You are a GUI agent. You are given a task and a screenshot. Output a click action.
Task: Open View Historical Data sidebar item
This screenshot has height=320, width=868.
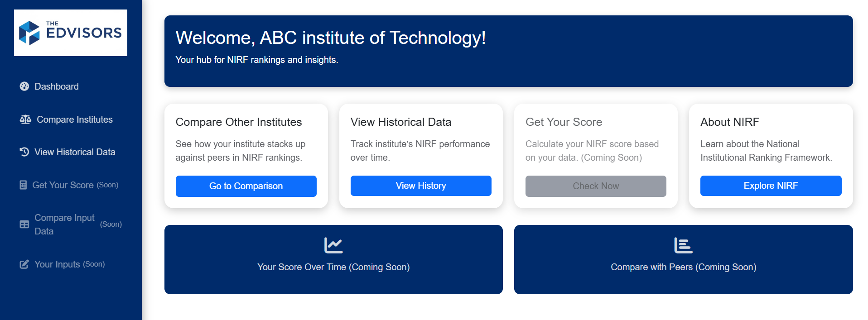coord(75,152)
